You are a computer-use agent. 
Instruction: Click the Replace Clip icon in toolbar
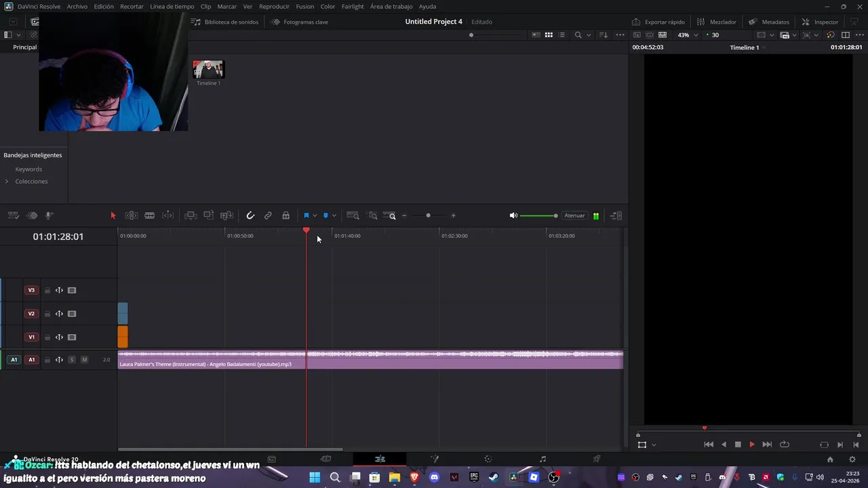tap(227, 216)
